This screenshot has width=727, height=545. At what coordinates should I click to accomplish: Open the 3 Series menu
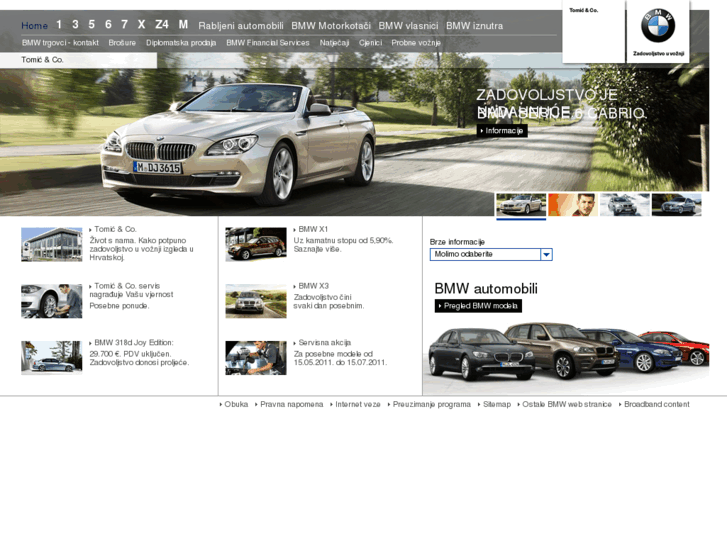pyautogui.click(x=75, y=24)
